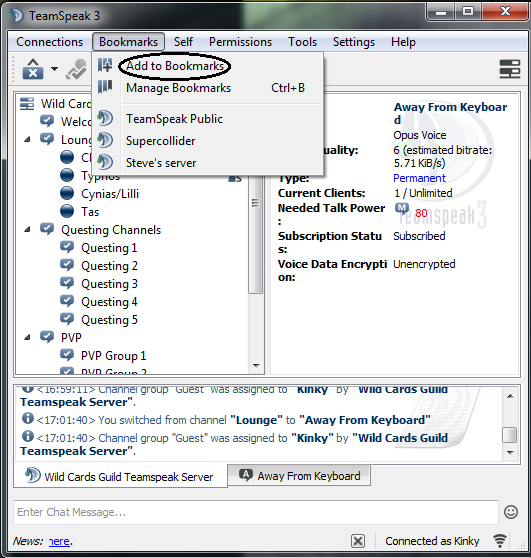Collapse the PVP channel group

tap(27, 337)
